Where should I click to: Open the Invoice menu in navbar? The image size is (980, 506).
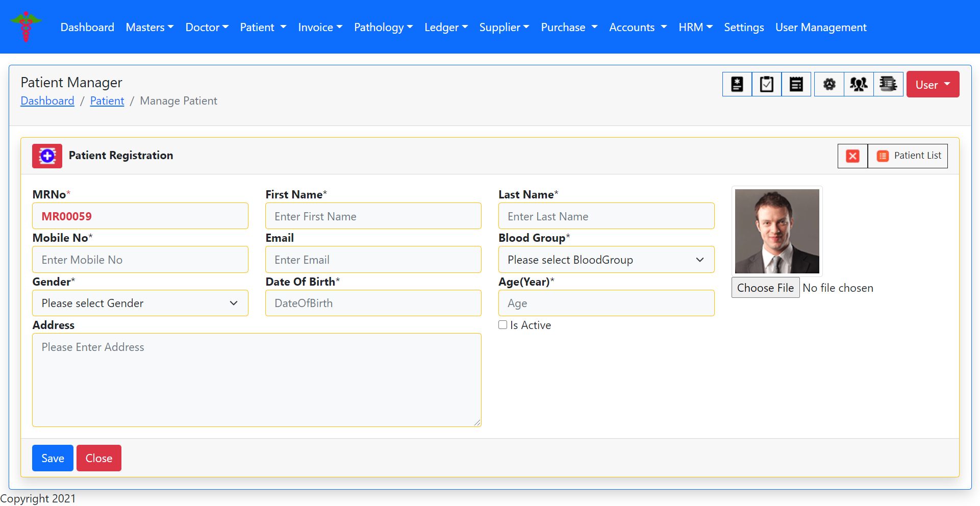tap(320, 28)
